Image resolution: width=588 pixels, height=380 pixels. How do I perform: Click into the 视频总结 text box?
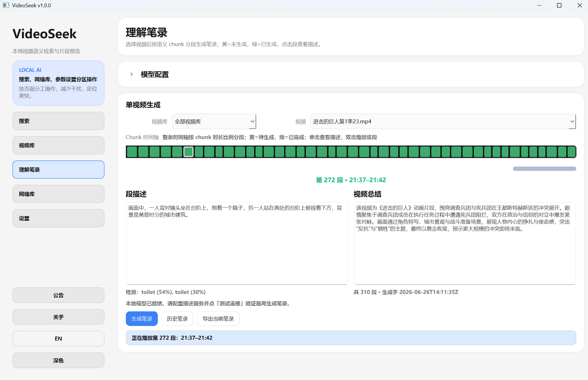pyautogui.click(x=465, y=243)
